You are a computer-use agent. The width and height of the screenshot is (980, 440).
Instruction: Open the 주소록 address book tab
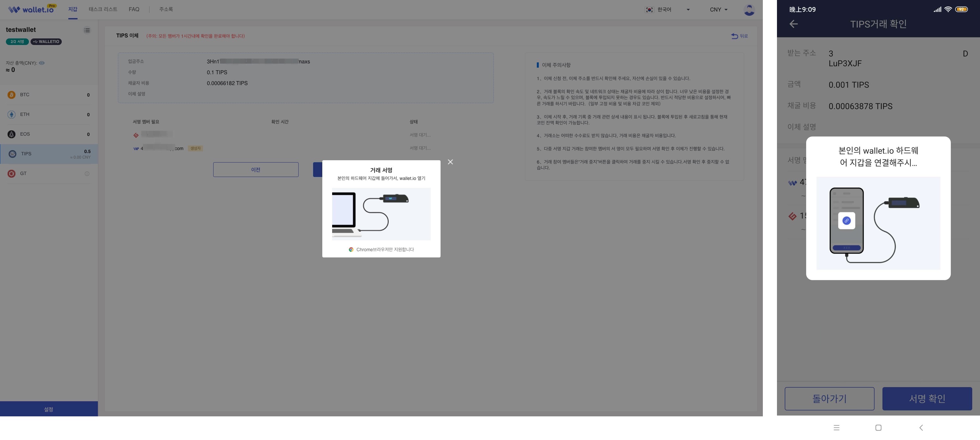(166, 9)
